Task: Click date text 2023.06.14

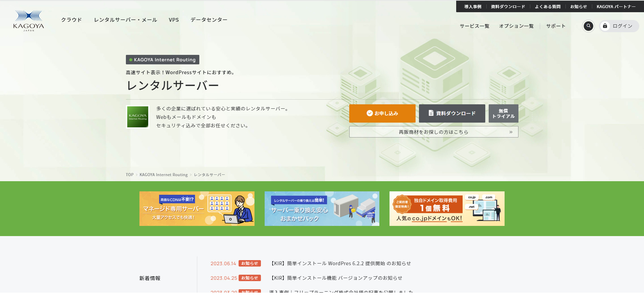Action: point(223,264)
